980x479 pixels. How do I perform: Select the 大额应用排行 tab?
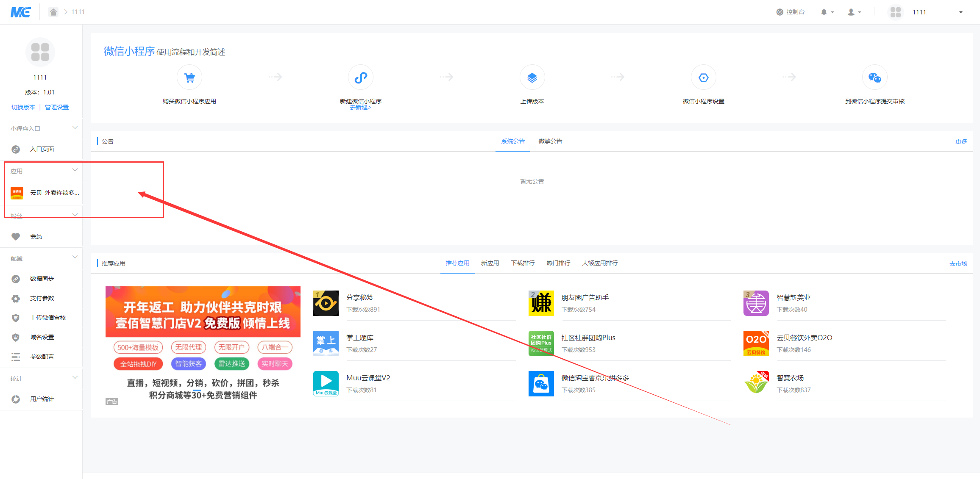coord(600,263)
